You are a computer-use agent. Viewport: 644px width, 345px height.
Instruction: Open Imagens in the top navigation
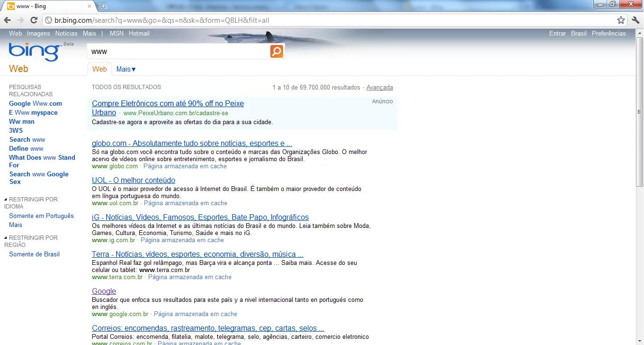coord(38,34)
